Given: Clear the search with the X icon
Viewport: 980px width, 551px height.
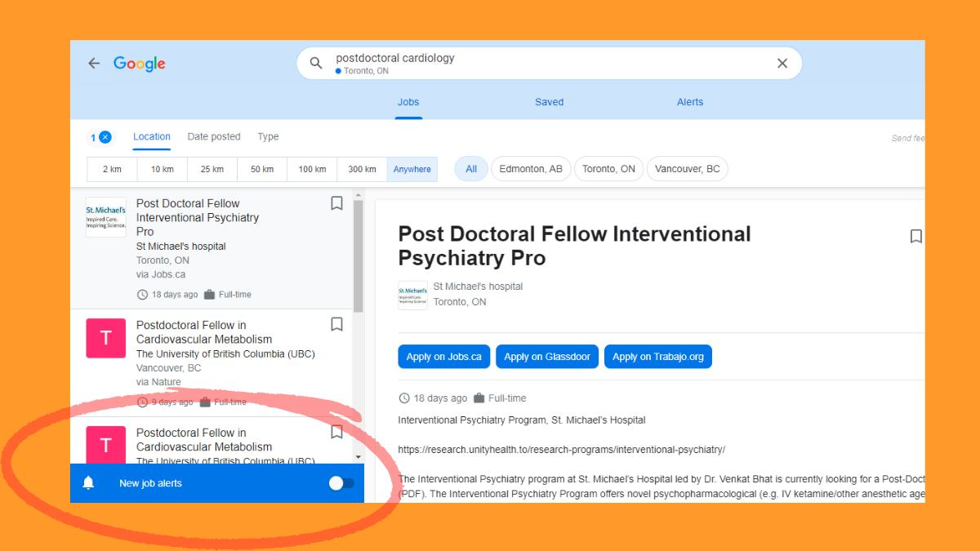Looking at the screenshot, I should click(782, 63).
